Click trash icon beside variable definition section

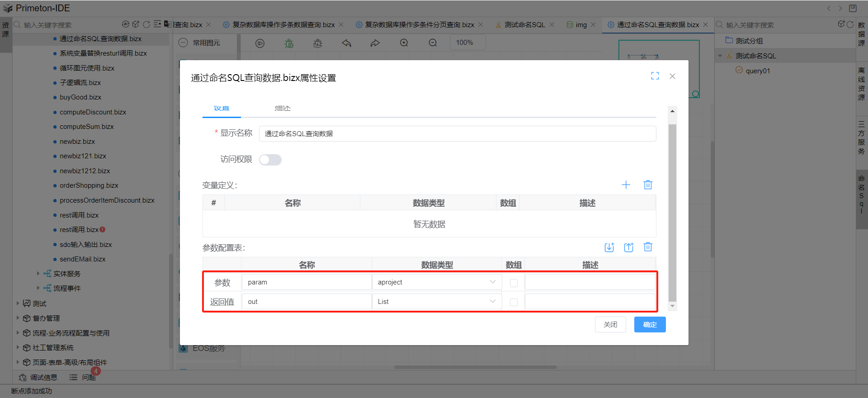(x=648, y=185)
